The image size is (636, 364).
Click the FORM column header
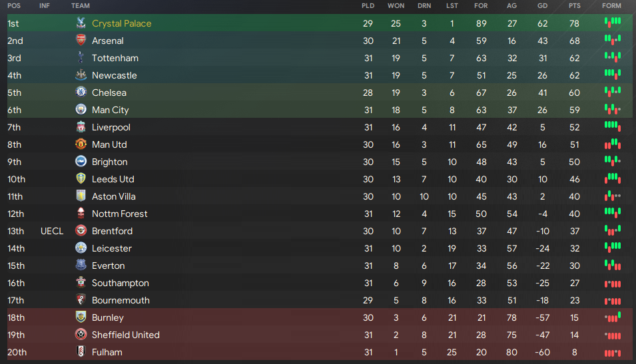(x=611, y=6)
